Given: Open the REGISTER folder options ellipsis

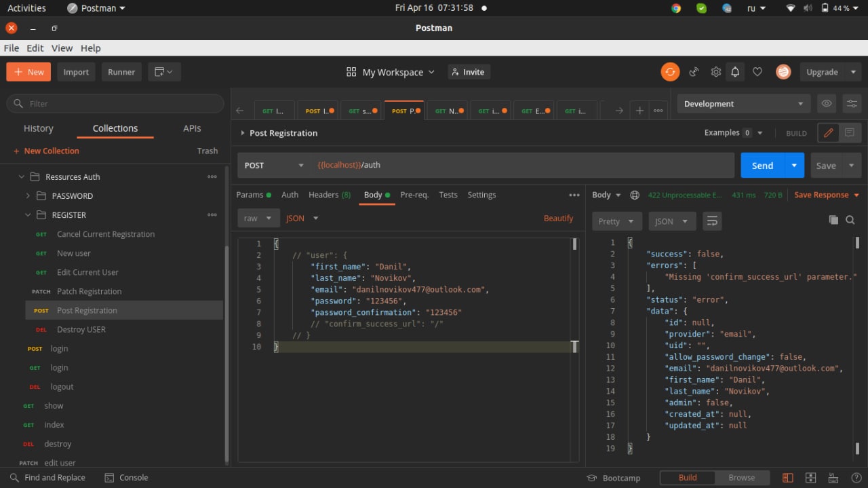Looking at the screenshot, I should (212, 214).
